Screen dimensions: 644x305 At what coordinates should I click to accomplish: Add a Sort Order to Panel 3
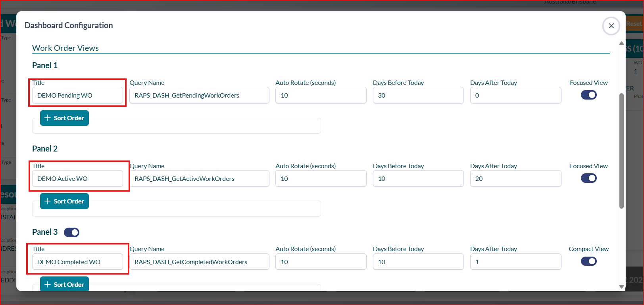coord(64,284)
